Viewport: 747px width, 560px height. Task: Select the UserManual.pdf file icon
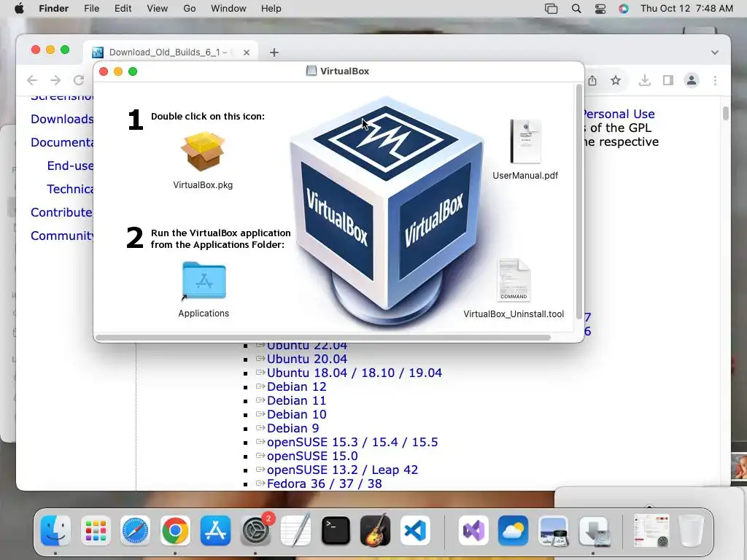[525, 141]
